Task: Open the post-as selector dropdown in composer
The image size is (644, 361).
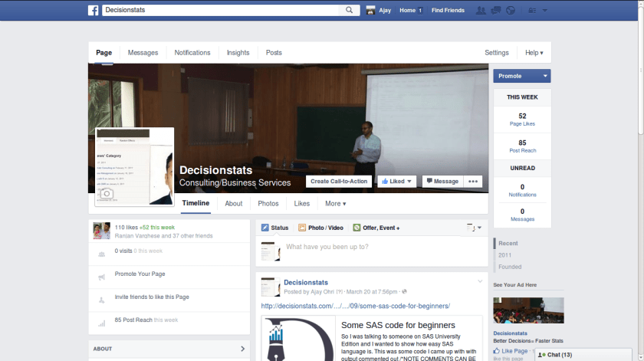Action: coord(474,228)
